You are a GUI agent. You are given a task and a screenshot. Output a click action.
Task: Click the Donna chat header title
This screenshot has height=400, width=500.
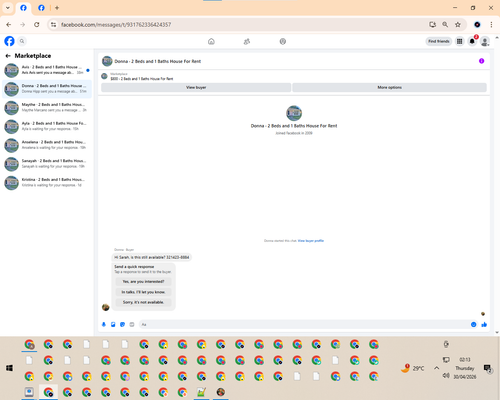(158, 61)
